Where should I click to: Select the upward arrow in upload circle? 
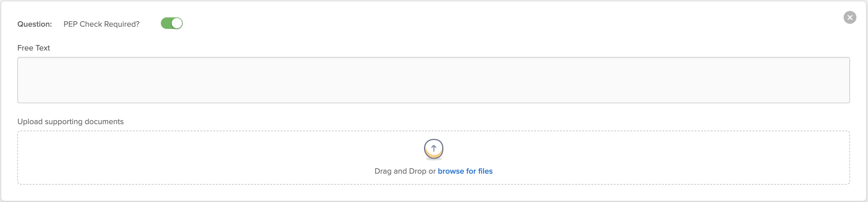[434, 148]
